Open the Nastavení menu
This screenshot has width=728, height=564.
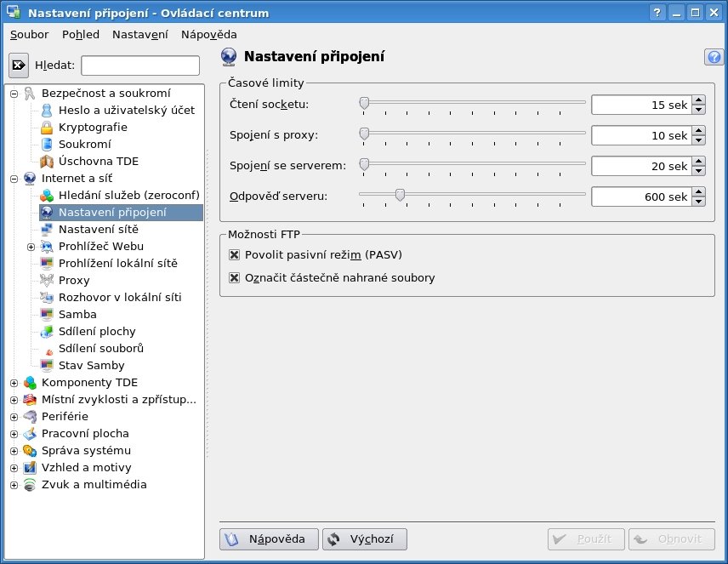tap(139, 34)
